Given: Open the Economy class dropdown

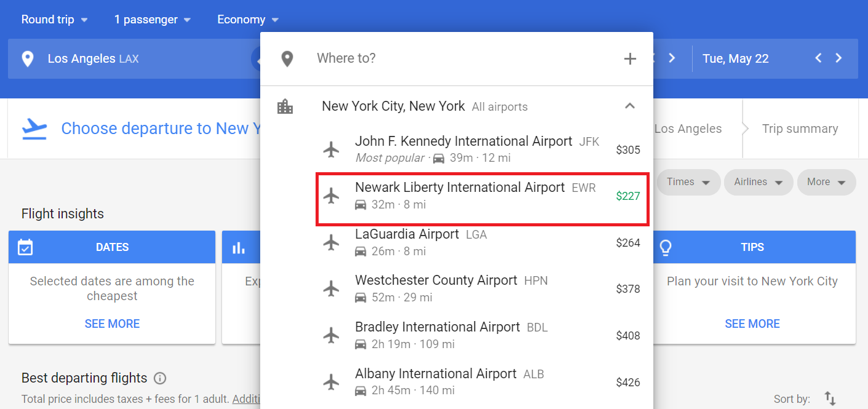Looking at the screenshot, I should tap(248, 20).
